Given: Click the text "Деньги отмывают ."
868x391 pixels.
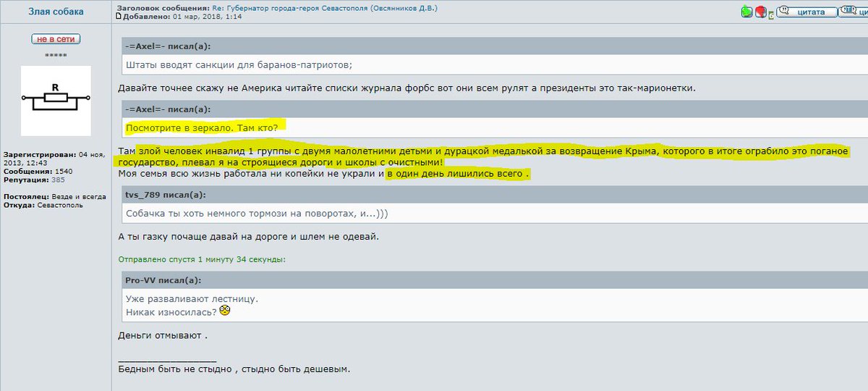Looking at the screenshot, I should (163, 336).
